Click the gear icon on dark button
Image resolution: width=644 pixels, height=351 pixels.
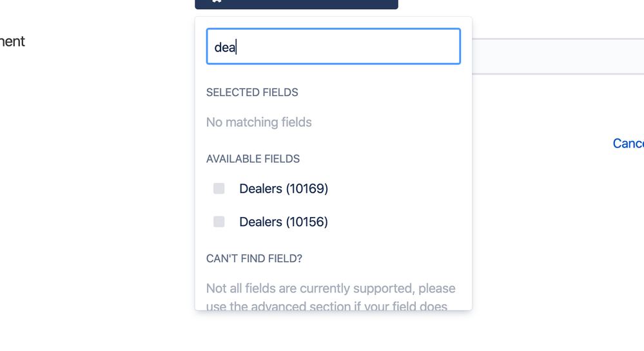pyautogui.click(x=217, y=1)
